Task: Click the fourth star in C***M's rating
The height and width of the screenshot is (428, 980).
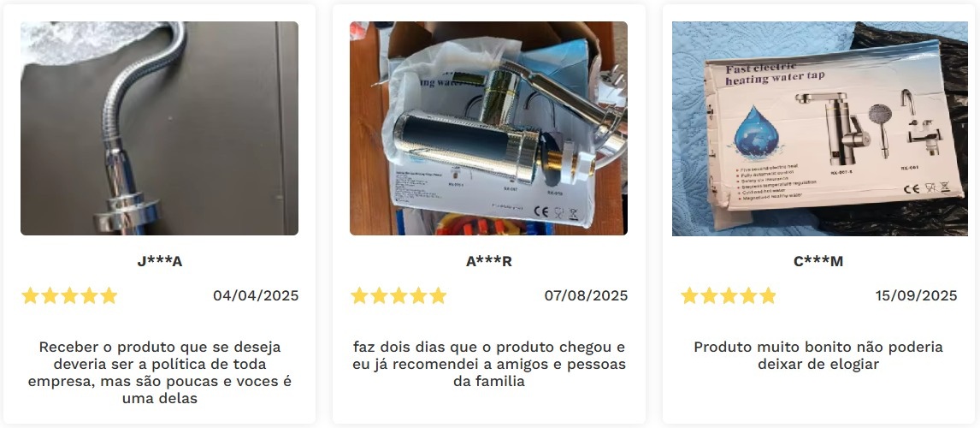Action: [748, 295]
